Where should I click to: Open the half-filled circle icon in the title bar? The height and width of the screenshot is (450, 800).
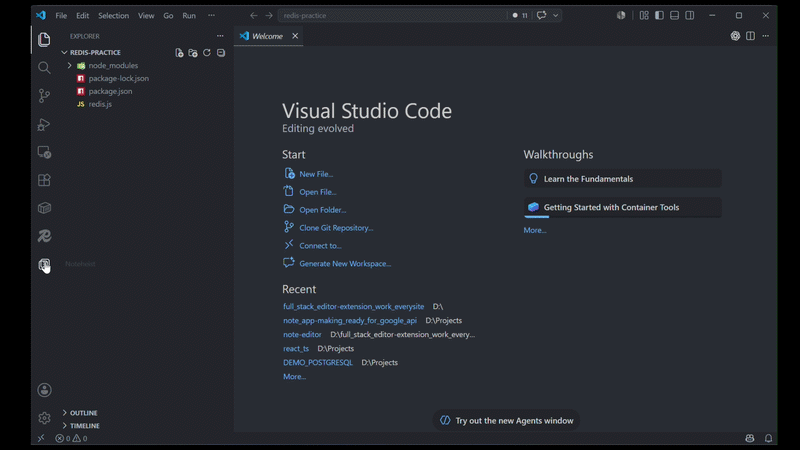tap(620, 15)
